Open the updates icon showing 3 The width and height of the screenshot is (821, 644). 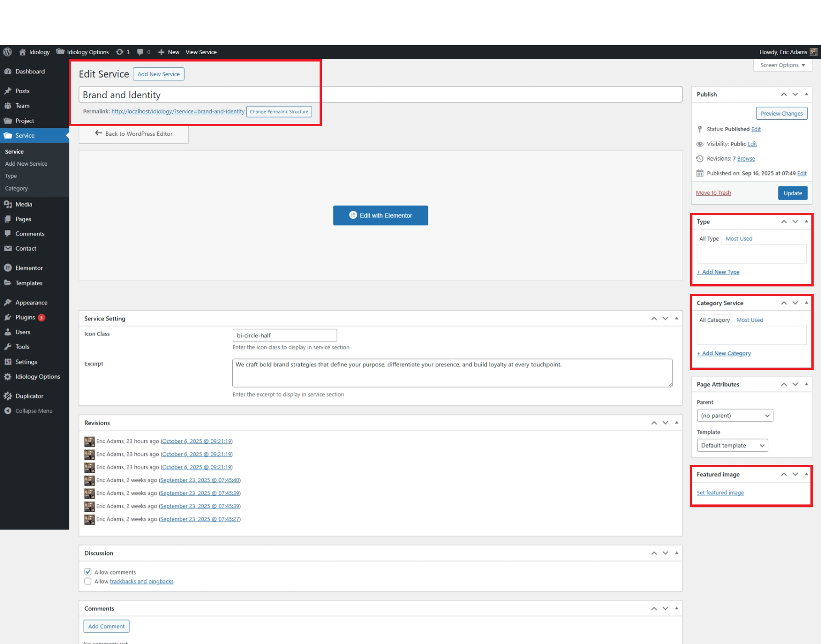122,52
